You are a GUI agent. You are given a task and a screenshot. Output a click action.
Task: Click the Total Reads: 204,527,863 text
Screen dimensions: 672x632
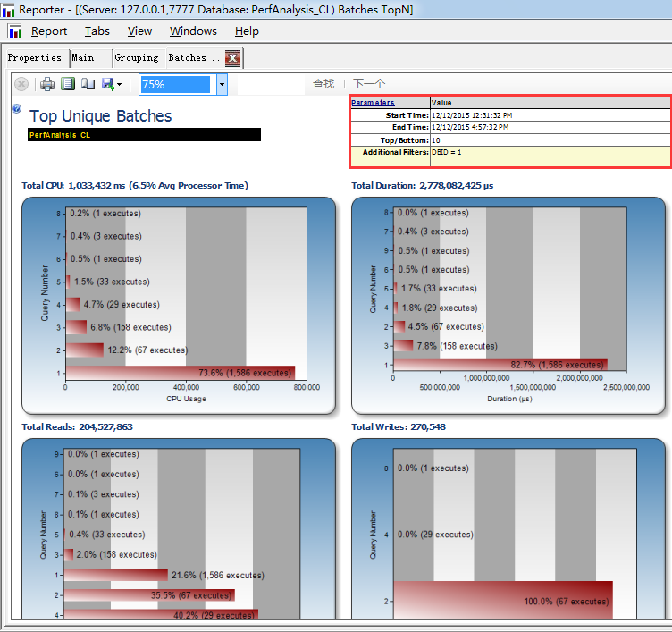pyautogui.click(x=77, y=427)
